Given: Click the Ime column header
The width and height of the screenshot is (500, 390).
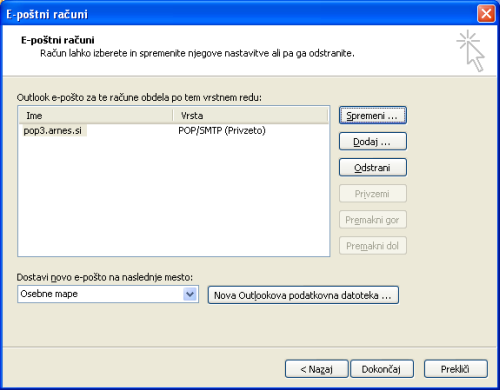Looking at the screenshot, I should 96,116.
